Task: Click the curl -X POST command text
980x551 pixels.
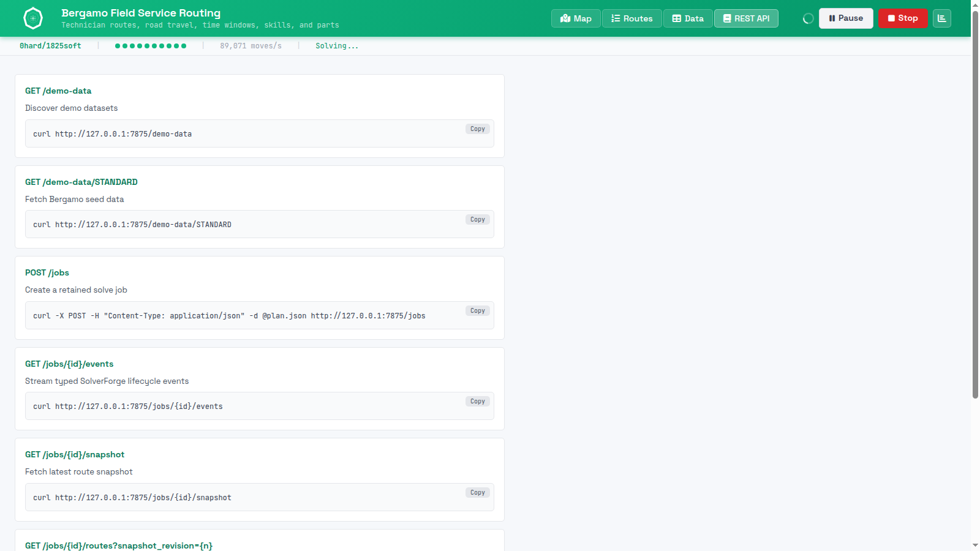Action: 229,316
